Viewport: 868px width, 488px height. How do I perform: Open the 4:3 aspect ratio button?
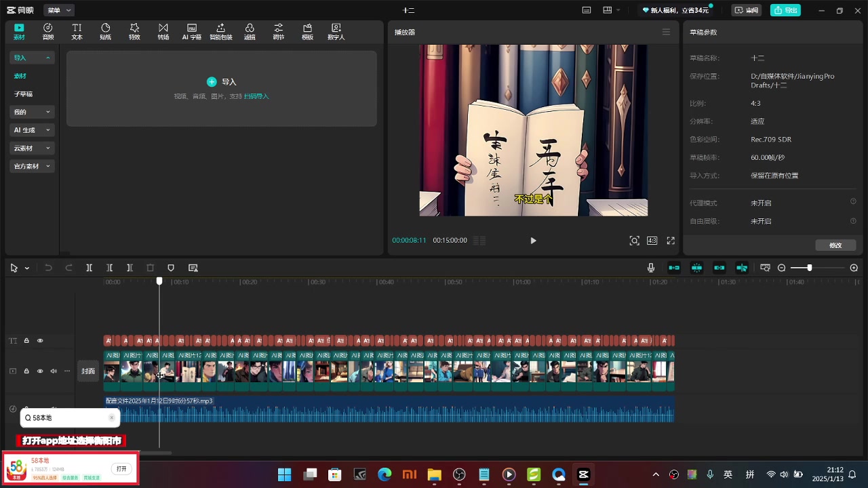[x=652, y=241]
